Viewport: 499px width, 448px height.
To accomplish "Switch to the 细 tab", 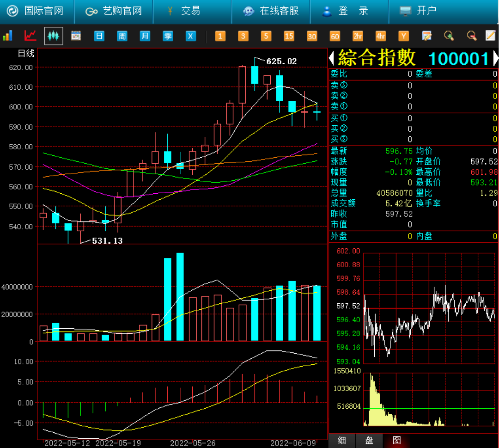I will point(342,440).
